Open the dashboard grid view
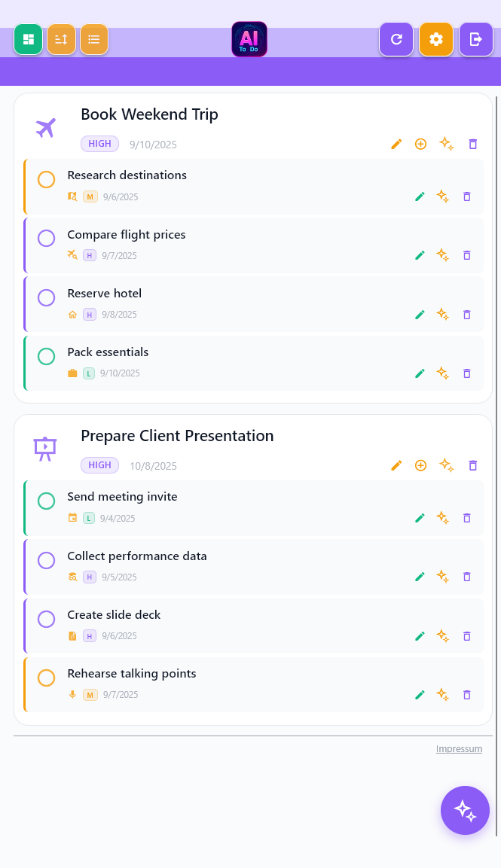This screenshot has width=501, height=868. (x=29, y=40)
